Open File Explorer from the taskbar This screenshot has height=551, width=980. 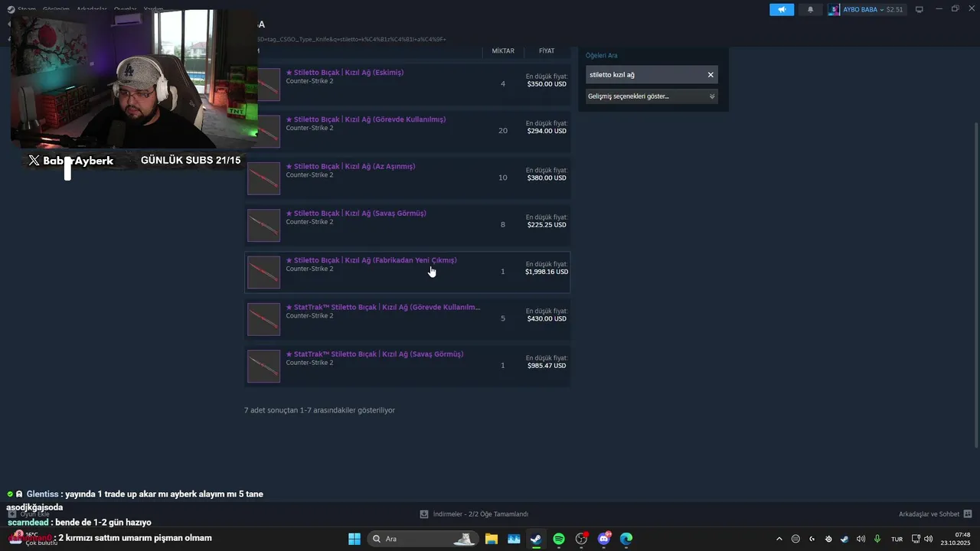tap(492, 539)
